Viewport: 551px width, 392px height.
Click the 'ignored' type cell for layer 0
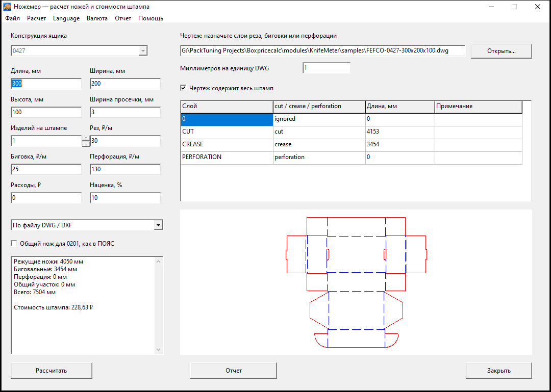(x=319, y=119)
